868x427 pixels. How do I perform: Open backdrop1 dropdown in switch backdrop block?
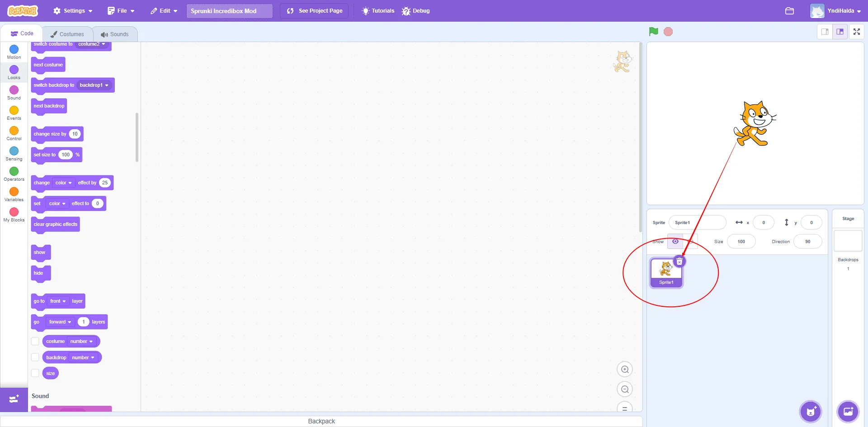(x=94, y=85)
